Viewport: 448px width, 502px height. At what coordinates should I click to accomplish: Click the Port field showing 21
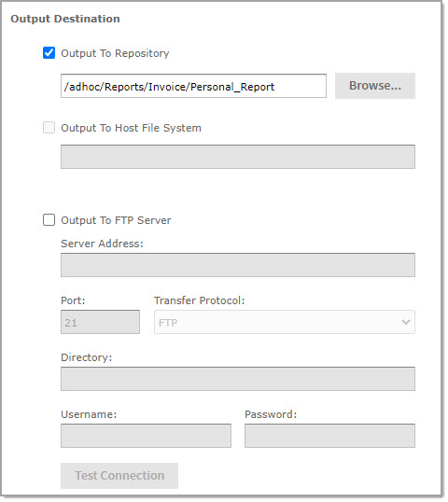point(100,322)
